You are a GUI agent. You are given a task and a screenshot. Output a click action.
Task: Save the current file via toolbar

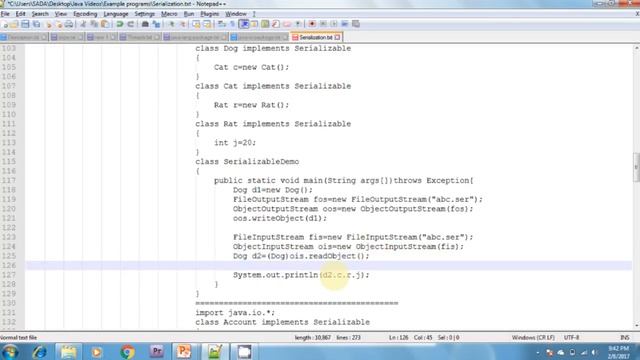click(25, 24)
